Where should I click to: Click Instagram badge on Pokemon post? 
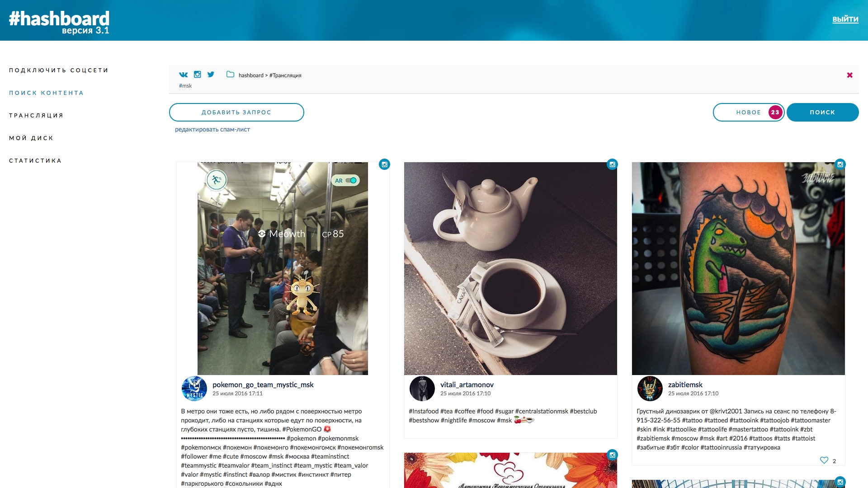pyautogui.click(x=384, y=164)
